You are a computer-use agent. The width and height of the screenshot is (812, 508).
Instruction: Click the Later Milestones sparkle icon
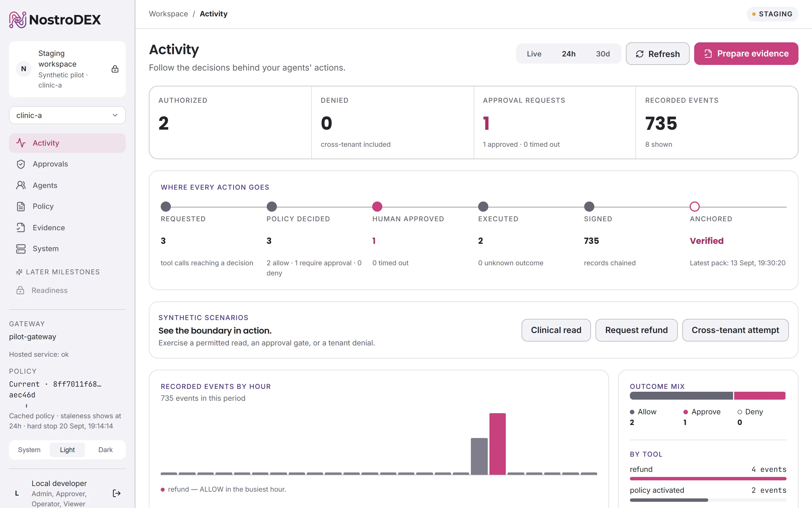tap(19, 272)
